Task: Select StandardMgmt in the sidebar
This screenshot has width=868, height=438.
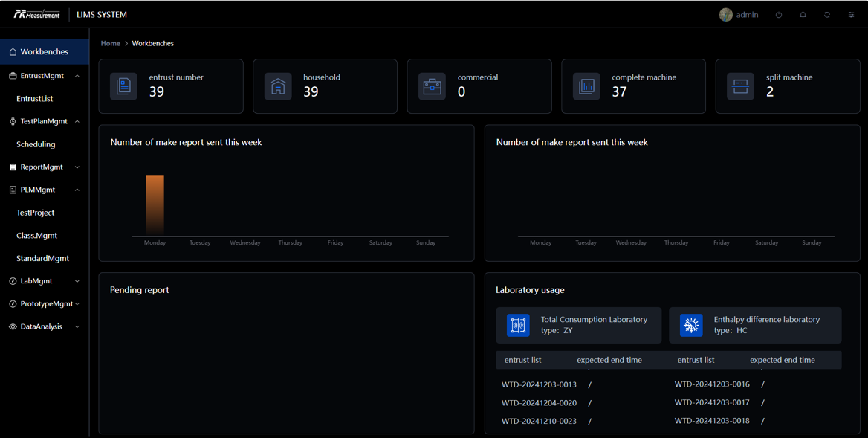Action: coord(42,258)
